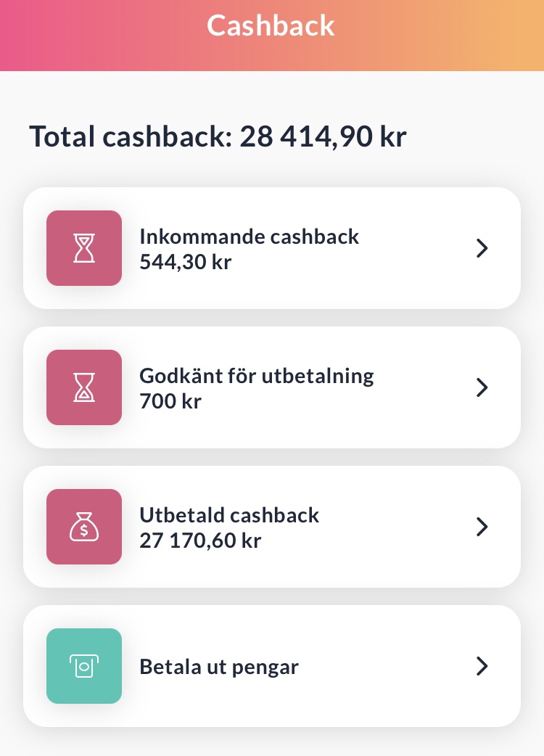Click the 700 kr approved amount
Image resolution: width=544 pixels, height=756 pixels.
170,401
